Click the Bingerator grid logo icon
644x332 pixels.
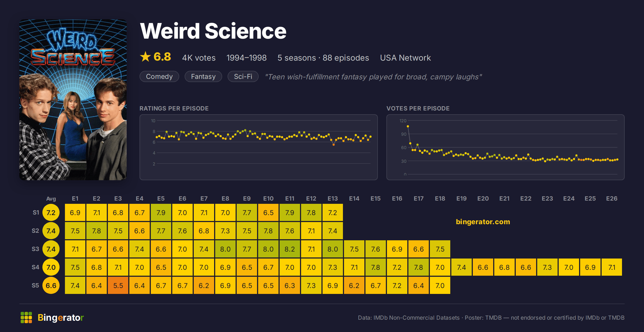point(26,318)
